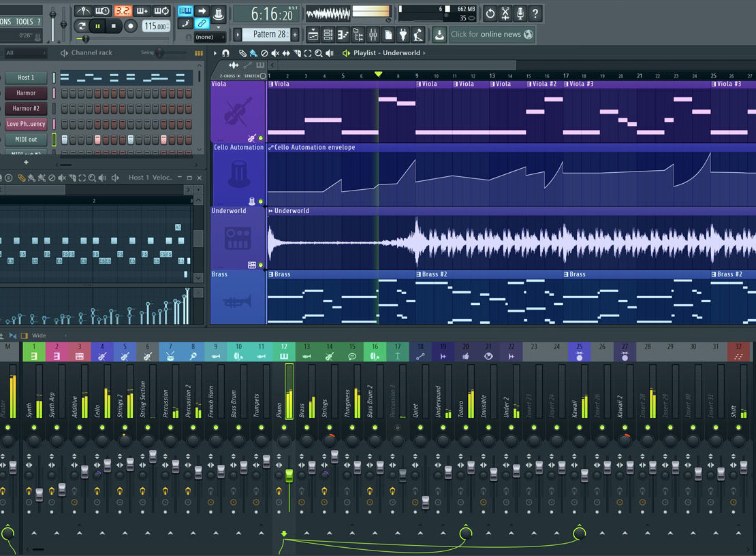This screenshot has width=756, height=556.
Task: Open the help '?' menu item
Action: (38, 22)
